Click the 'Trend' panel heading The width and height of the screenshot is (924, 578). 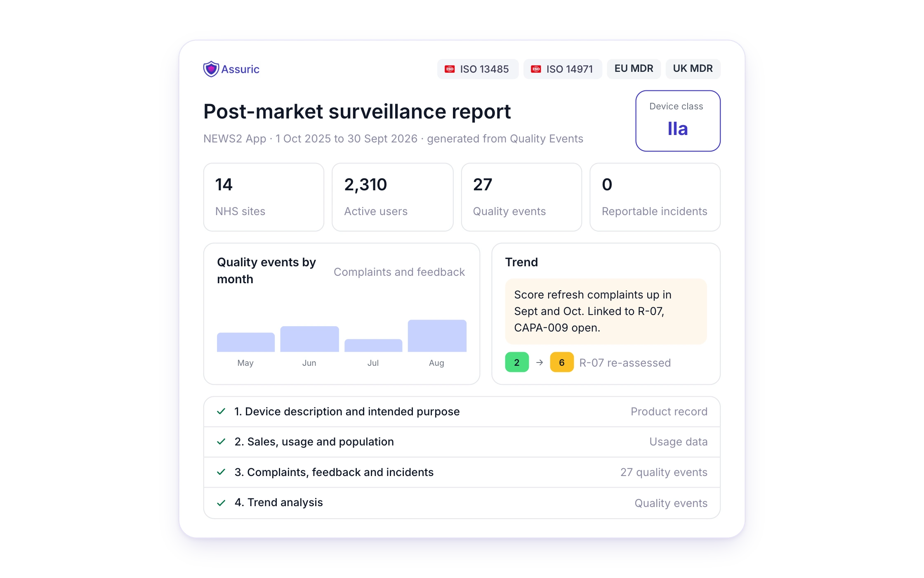(x=521, y=262)
